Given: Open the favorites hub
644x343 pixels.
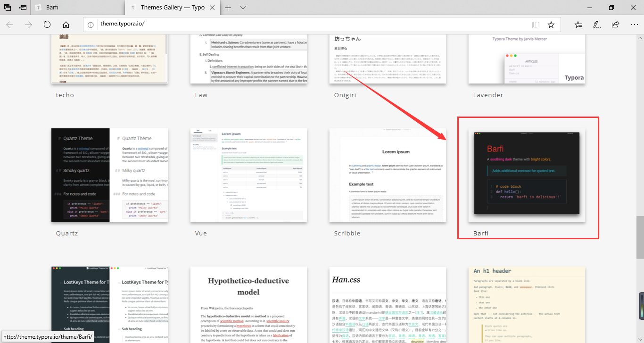Looking at the screenshot, I should click(x=578, y=25).
